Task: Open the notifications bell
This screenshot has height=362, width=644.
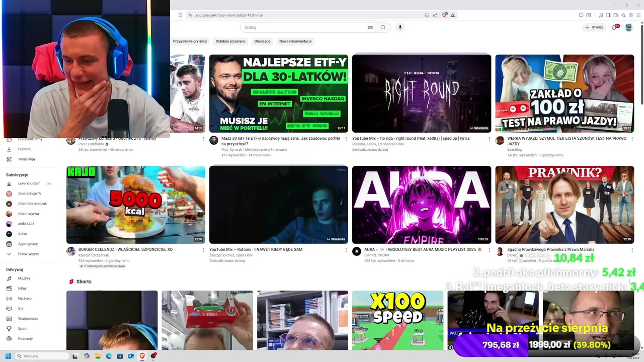Action: pos(614,27)
